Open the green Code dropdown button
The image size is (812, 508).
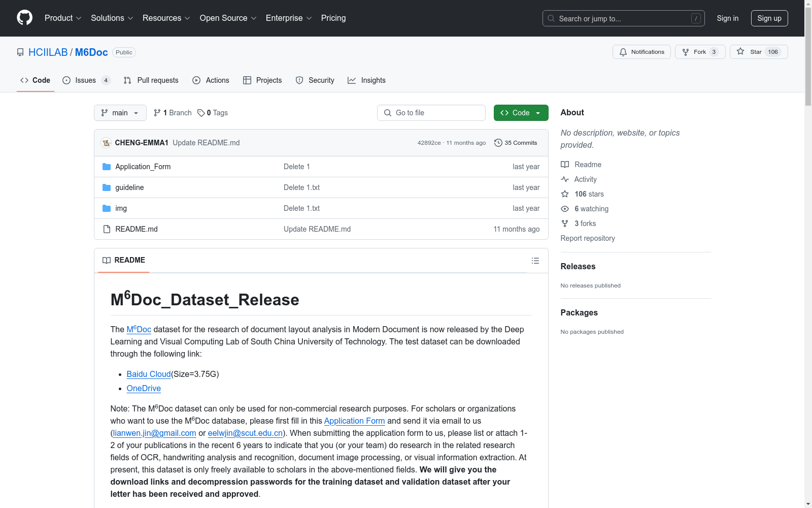[521, 113]
